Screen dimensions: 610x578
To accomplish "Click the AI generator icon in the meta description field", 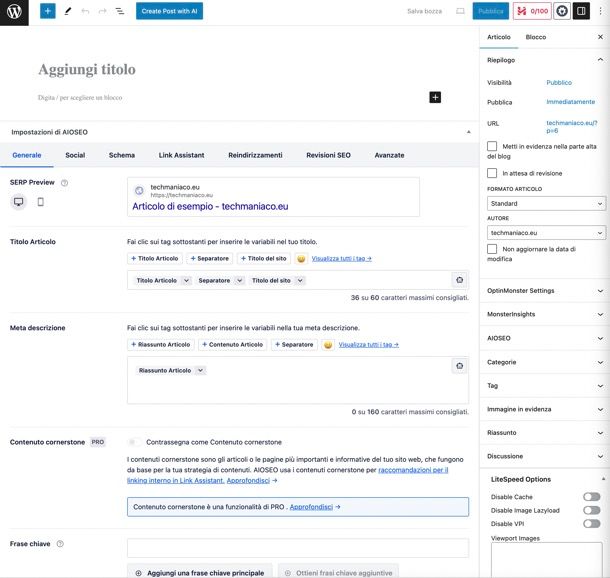I will [459, 366].
